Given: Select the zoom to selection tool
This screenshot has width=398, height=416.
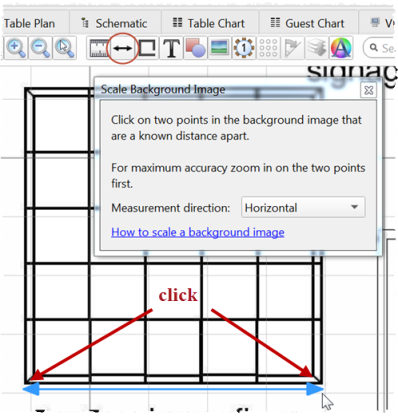Looking at the screenshot, I should point(65,48).
